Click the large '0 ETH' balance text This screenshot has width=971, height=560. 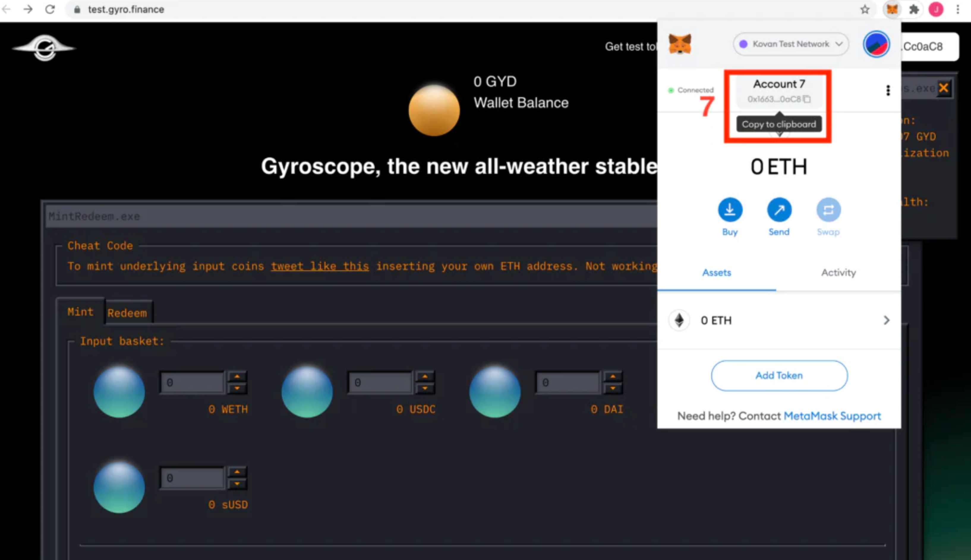[x=779, y=167]
